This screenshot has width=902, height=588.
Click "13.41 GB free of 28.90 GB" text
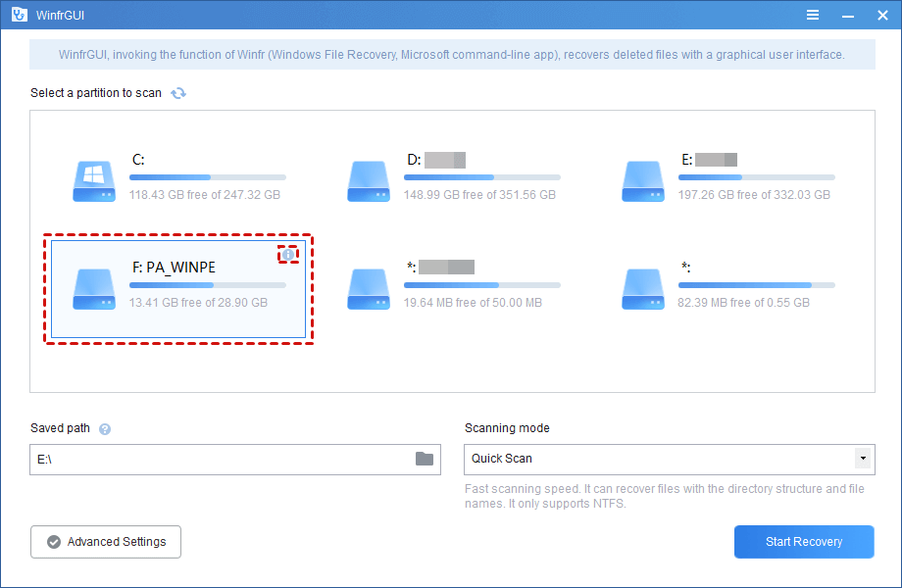pyautogui.click(x=198, y=303)
